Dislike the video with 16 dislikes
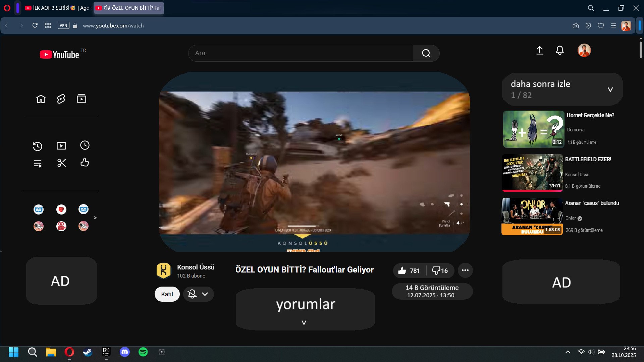Screen dimensions: 644x362 point(440,270)
